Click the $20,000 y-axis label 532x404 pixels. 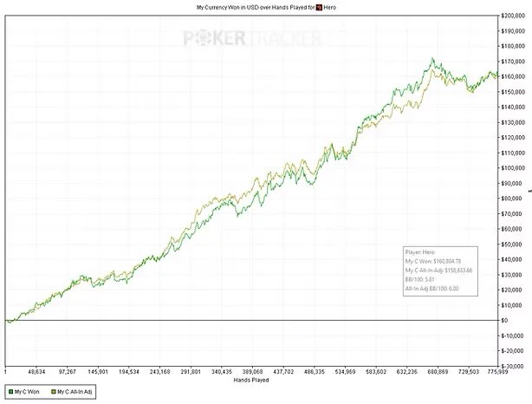coord(510,290)
